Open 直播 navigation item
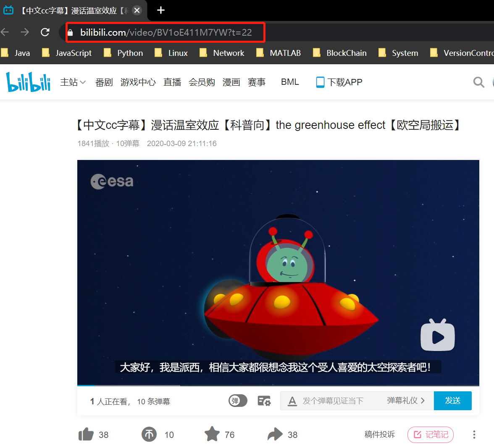The height and width of the screenshot is (448, 494). tap(172, 82)
